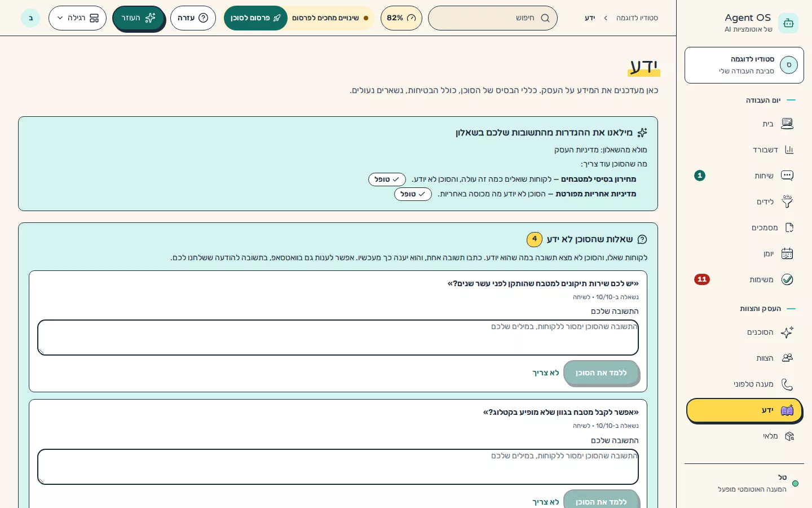Open שיחות chat bubble icon

coord(787,176)
